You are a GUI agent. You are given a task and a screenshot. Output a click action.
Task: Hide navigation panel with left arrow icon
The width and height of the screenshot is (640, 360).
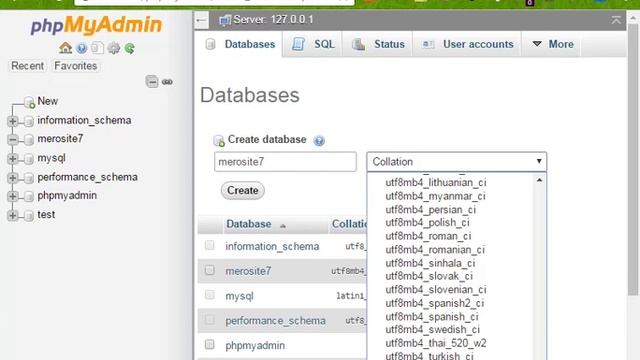[x=201, y=20]
